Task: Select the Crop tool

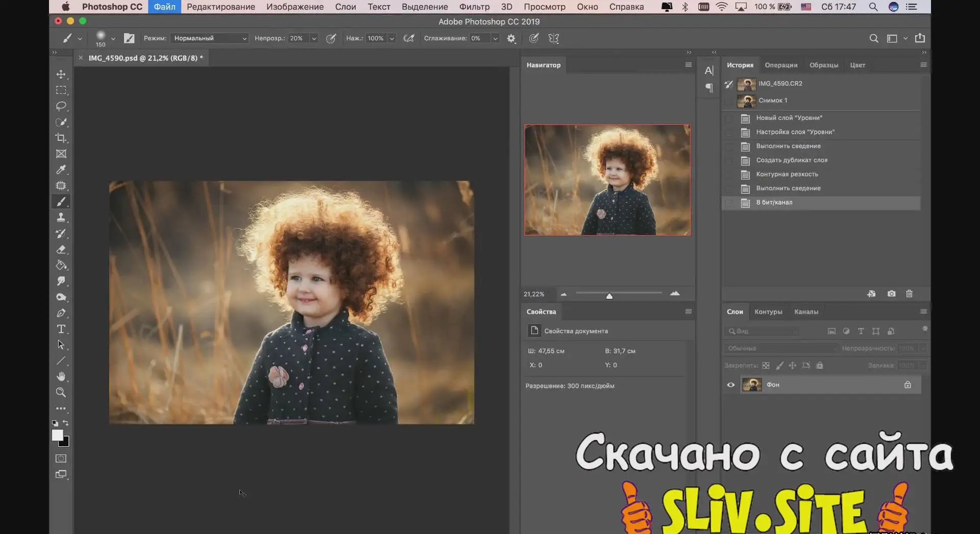Action: (61, 138)
